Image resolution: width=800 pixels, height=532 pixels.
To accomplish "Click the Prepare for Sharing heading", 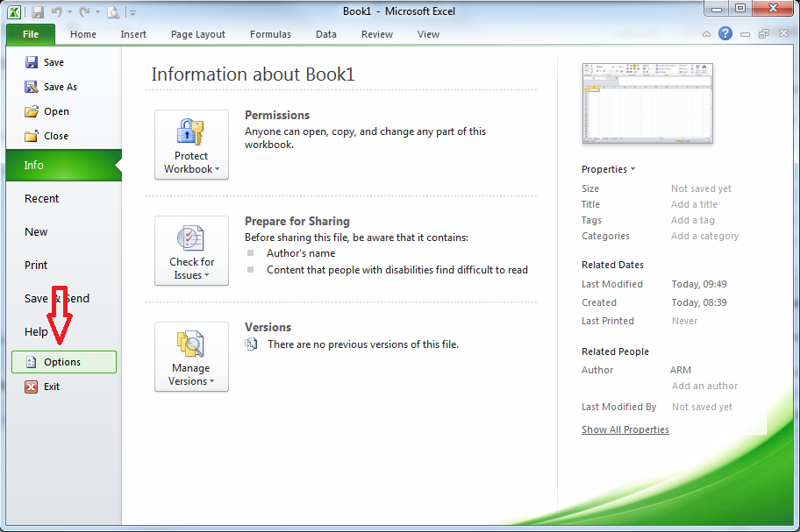I will (x=297, y=221).
